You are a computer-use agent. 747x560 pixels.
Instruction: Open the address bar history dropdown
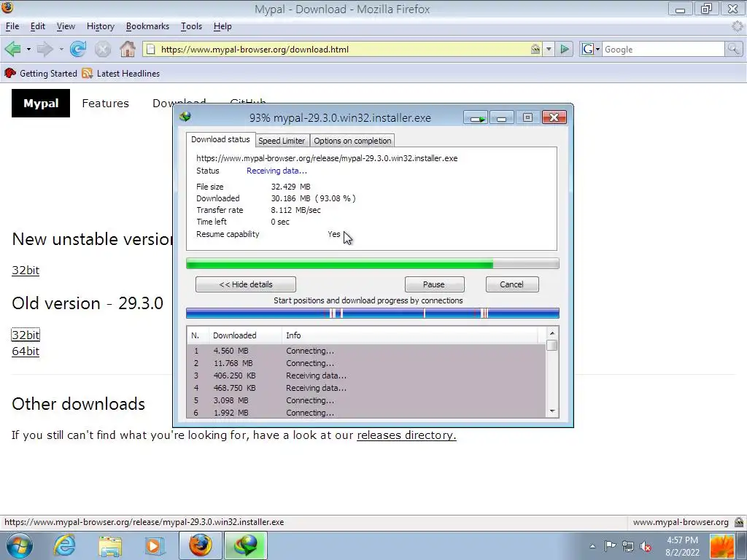pyautogui.click(x=549, y=49)
